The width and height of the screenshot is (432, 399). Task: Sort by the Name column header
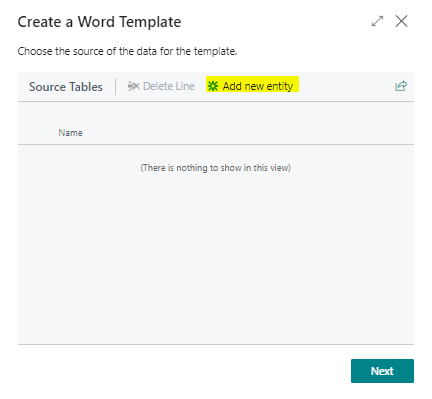[70, 133]
